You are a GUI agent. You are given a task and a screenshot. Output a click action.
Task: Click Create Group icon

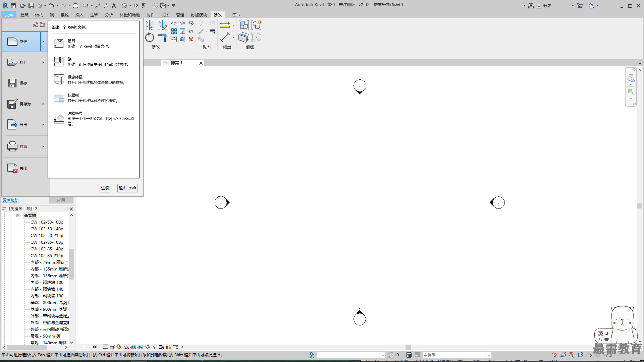[257, 25]
